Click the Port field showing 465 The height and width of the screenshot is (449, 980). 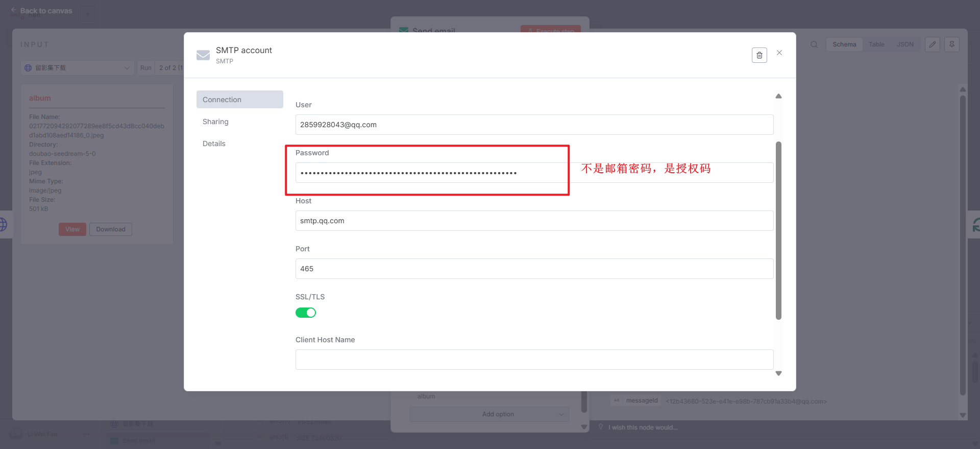tap(534, 269)
